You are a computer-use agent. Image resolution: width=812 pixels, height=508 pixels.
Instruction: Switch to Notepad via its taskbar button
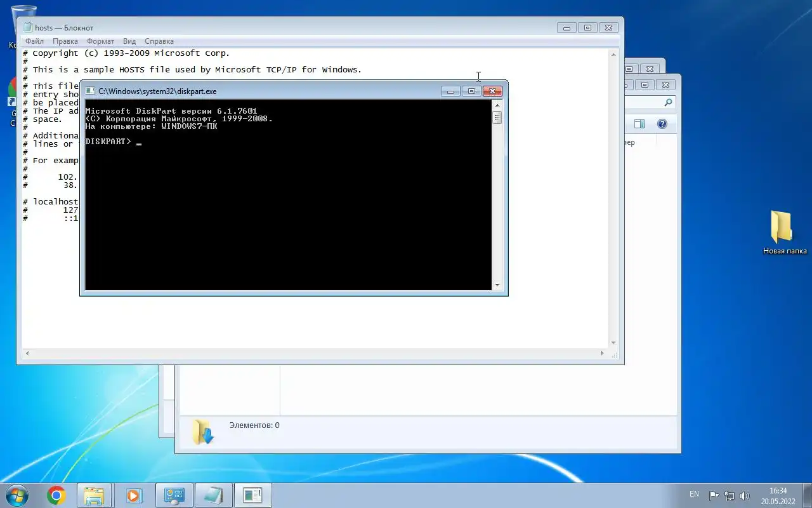213,495
